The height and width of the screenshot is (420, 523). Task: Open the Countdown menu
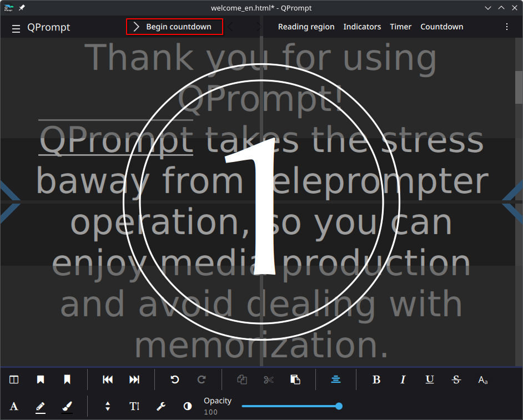tap(441, 27)
